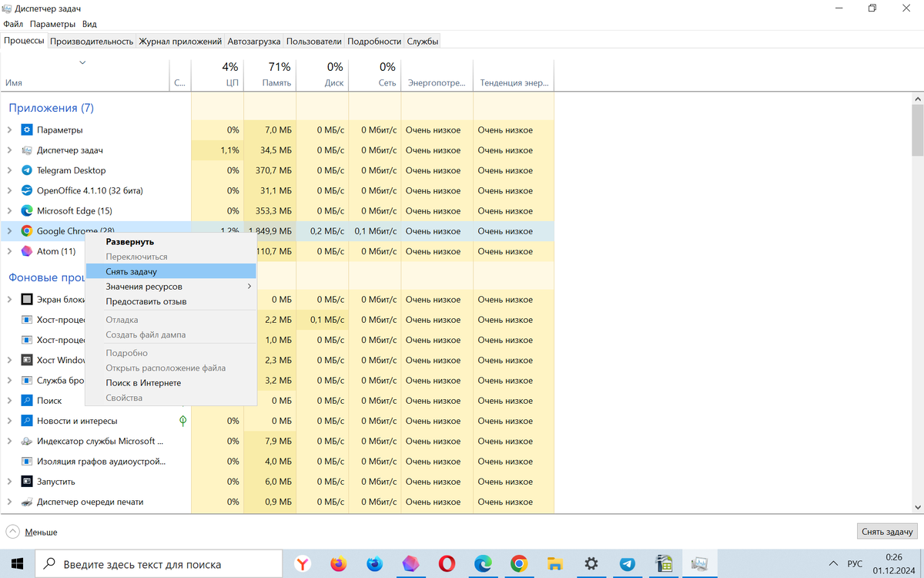Click the green leaf status icon
924x578 pixels.
click(x=182, y=421)
